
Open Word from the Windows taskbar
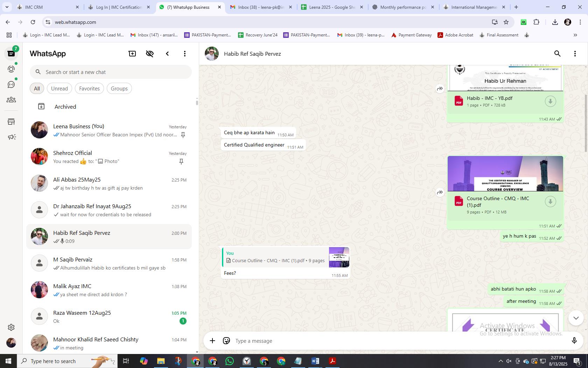point(315,361)
